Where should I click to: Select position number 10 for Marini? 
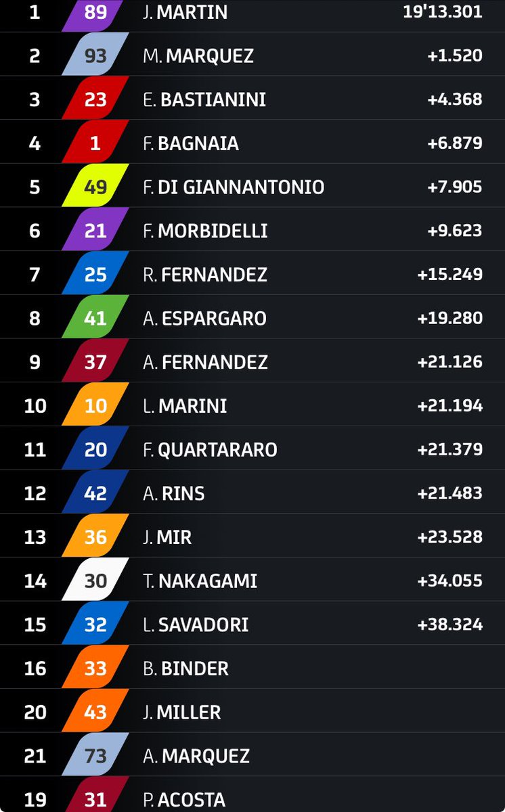pos(35,406)
